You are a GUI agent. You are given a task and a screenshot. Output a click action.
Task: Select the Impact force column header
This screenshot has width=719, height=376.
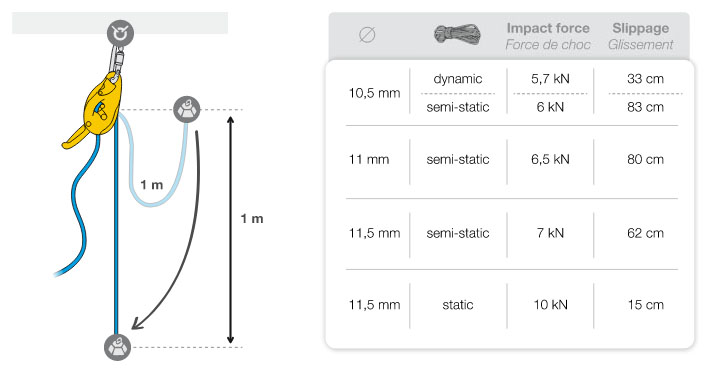pos(548,28)
